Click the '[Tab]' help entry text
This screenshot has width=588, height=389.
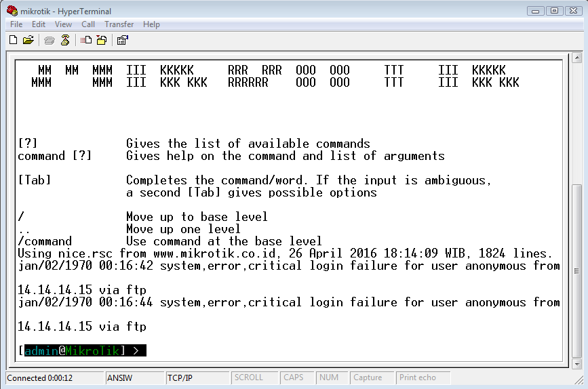35,180
